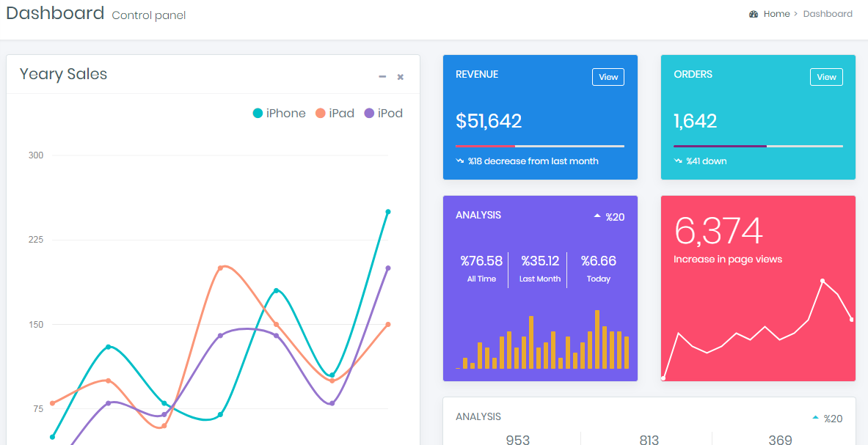Screen dimensions: 868x445
Task: Expand the %20 caret on the bottom Analysis panel
Action: (816, 416)
